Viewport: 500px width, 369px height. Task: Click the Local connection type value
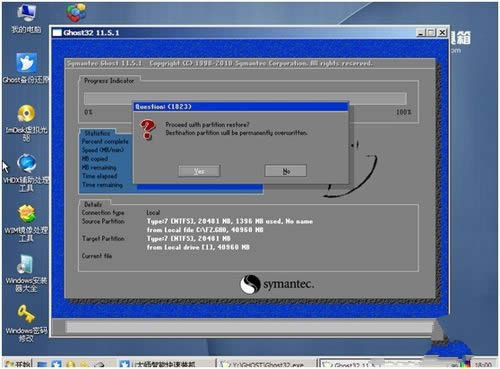pyautogui.click(x=153, y=213)
